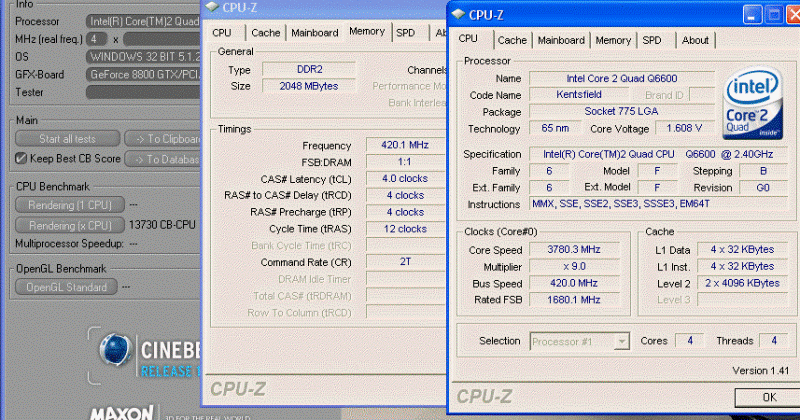
Task: Select CPU tab in memory CPU-Z window
Action: point(221,33)
